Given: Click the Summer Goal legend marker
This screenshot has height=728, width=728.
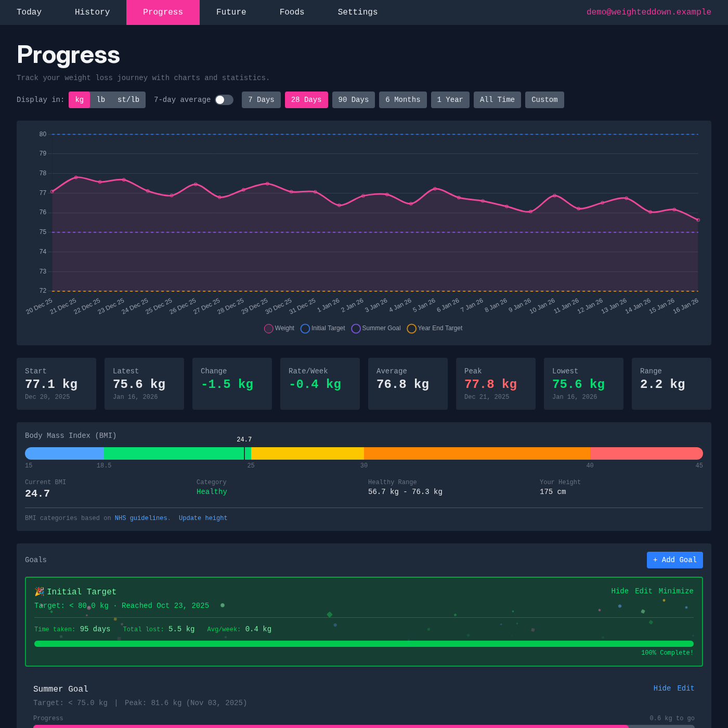Looking at the screenshot, I should tap(356, 329).
